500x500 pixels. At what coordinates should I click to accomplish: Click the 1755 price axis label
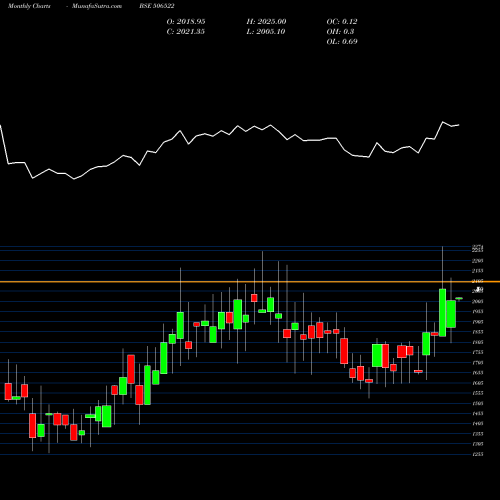click(x=478, y=352)
